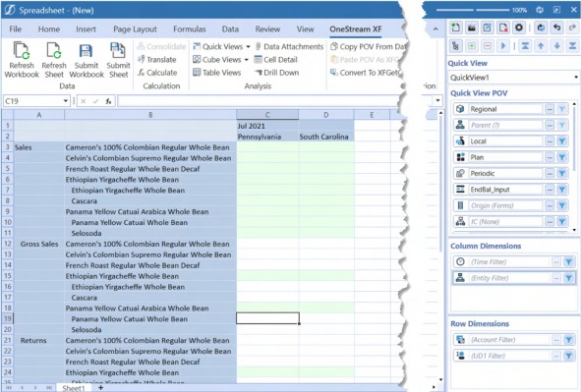Viewport: 581px width, 392px height.
Task: Click the Plan scenario field in POV
Action: 505,157
